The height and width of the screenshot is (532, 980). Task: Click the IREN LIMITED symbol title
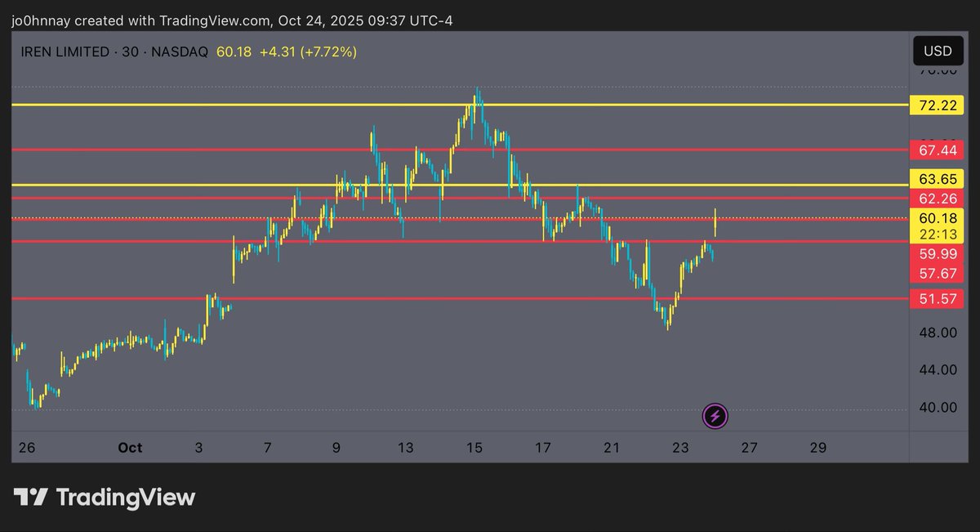(65, 52)
